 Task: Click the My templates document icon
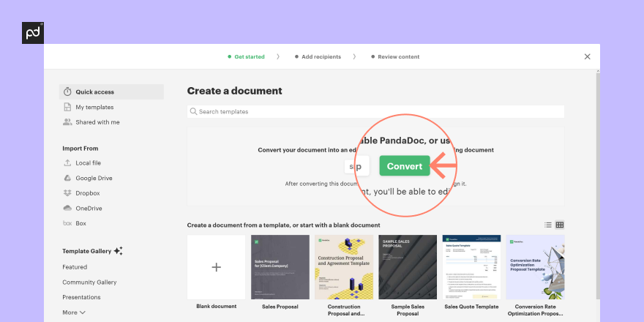click(x=67, y=107)
